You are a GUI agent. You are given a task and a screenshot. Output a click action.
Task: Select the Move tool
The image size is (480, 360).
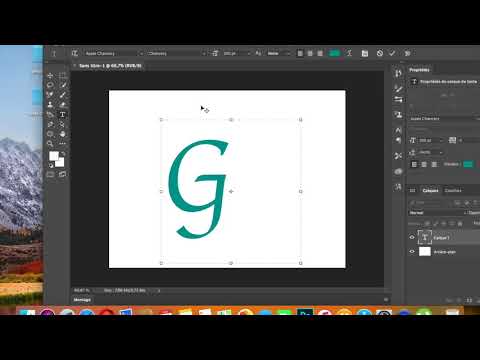pyautogui.click(x=50, y=75)
